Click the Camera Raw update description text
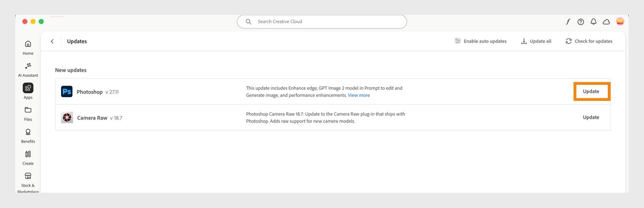The image size is (644, 208). (326, 118)
